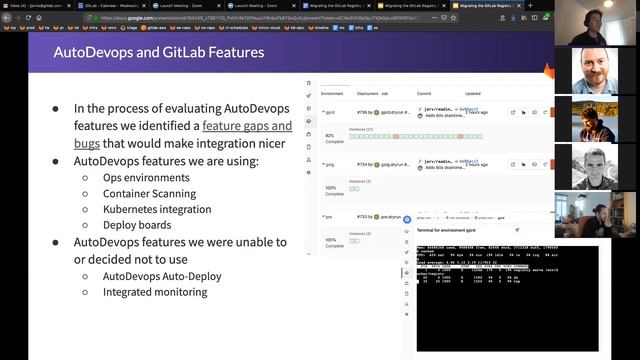Stop the gprd environment orange button

coord(552,112)
